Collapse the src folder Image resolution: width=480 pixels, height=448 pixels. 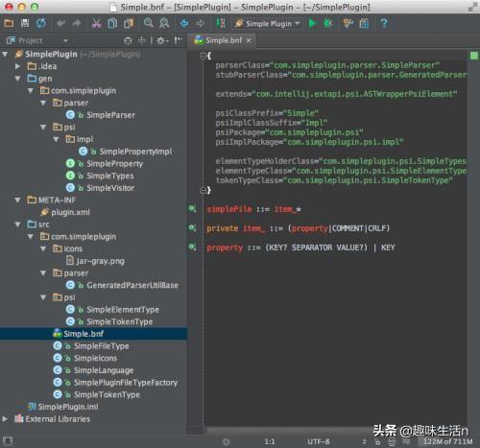18,224
